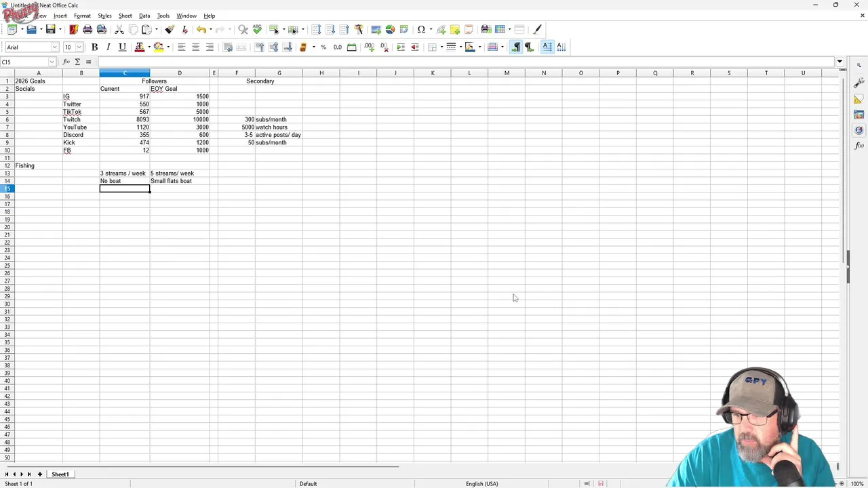Center text horizontally in cell
The image size is (868, 488).
click(195, 47)
